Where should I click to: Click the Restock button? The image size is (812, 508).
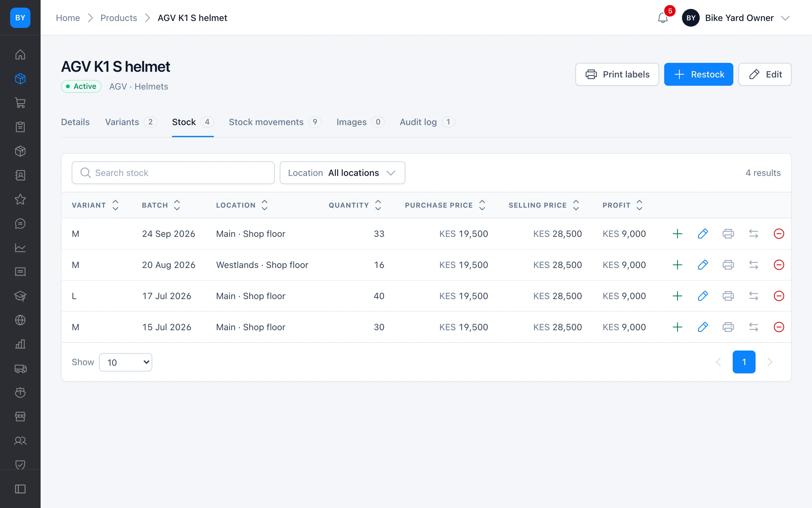tap(698, 74)
